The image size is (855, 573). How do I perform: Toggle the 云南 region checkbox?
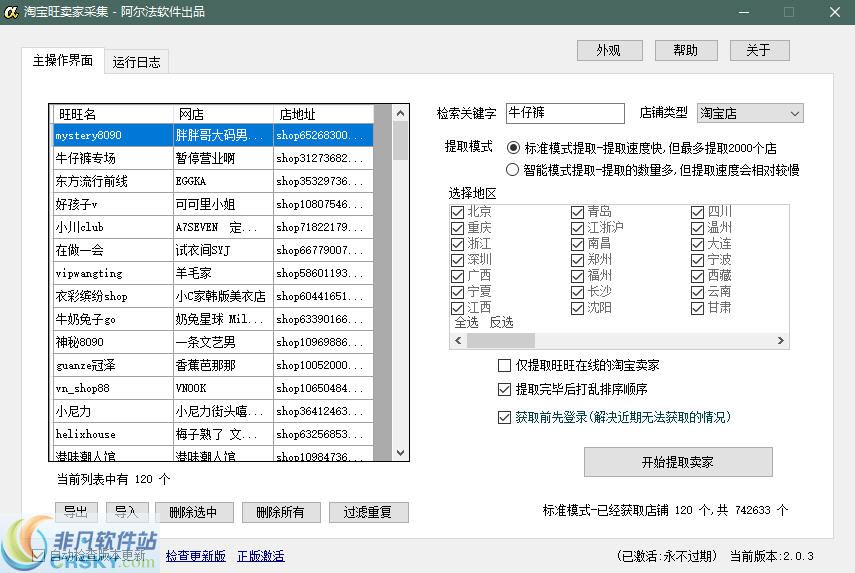pyautogui.click(x=697, y=292)
